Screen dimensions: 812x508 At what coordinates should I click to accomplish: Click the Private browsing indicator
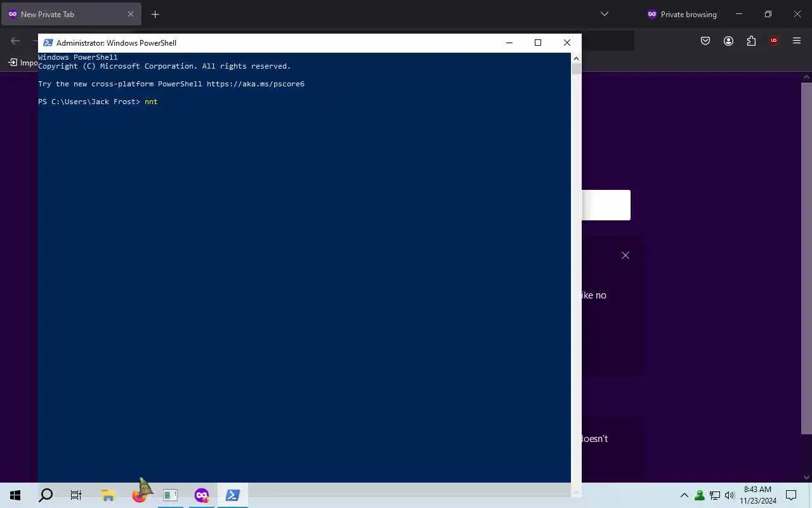click(x=682, y=14)
